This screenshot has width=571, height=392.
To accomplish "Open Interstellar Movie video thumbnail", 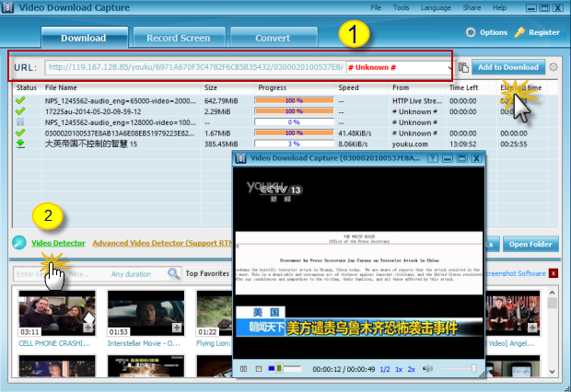I will 146,313.
